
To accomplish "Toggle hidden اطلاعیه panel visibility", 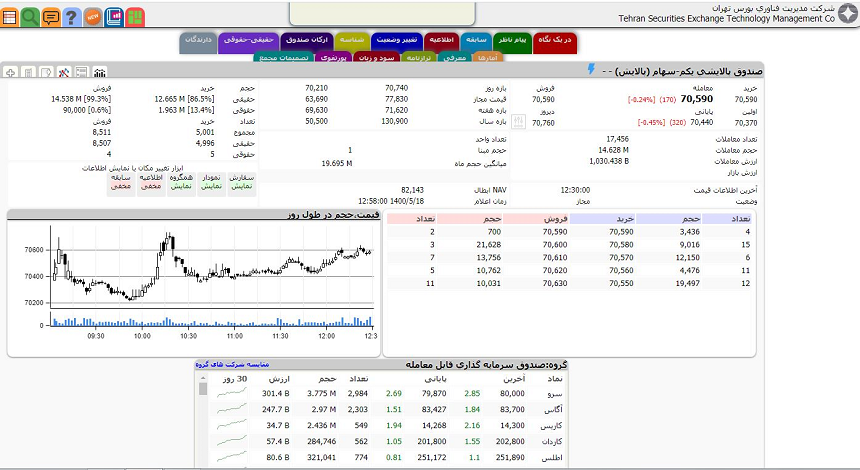I will pyautogui.click(x=151, y=182).
